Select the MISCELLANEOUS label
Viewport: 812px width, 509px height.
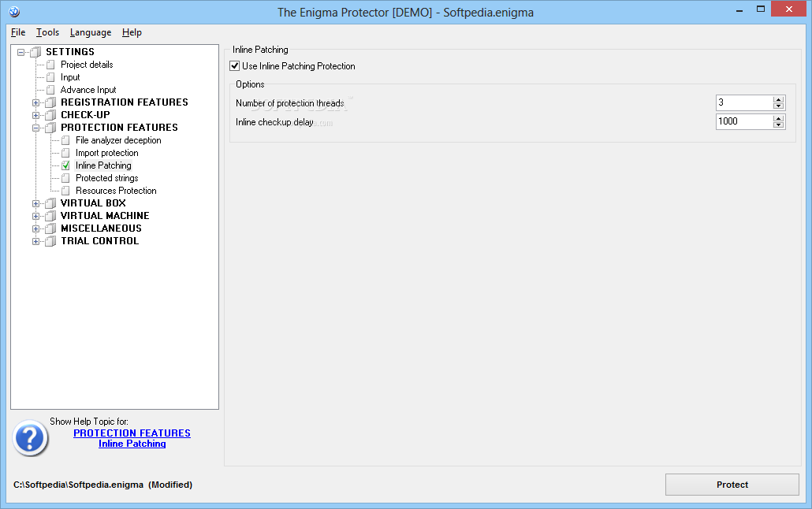pos(101,228)
